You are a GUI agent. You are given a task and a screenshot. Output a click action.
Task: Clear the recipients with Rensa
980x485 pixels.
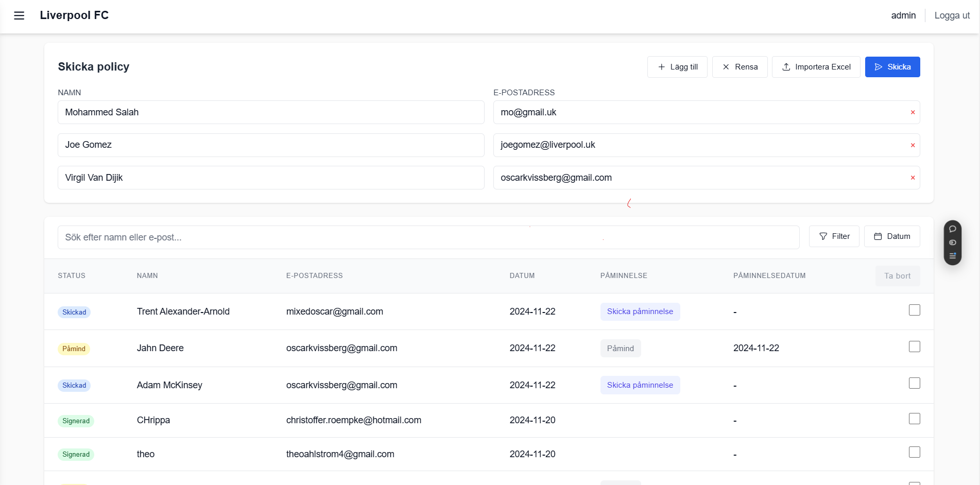point(740,67)
